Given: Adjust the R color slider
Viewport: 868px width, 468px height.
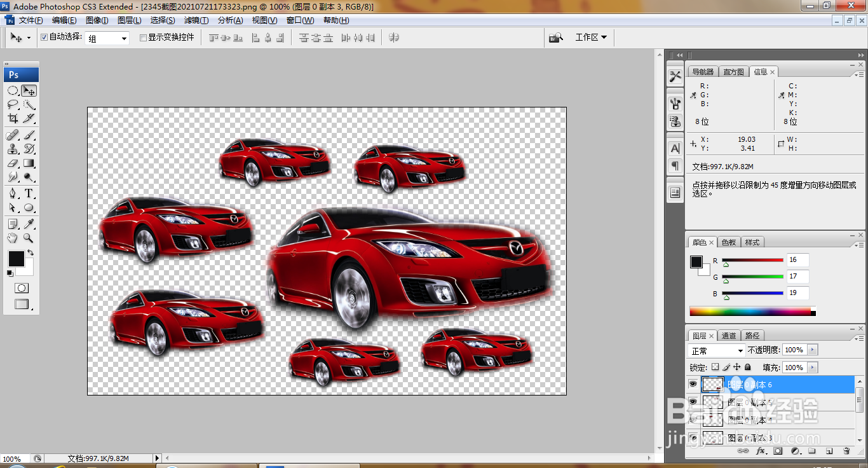Looking at the screenshot, I should coord(752,260).
